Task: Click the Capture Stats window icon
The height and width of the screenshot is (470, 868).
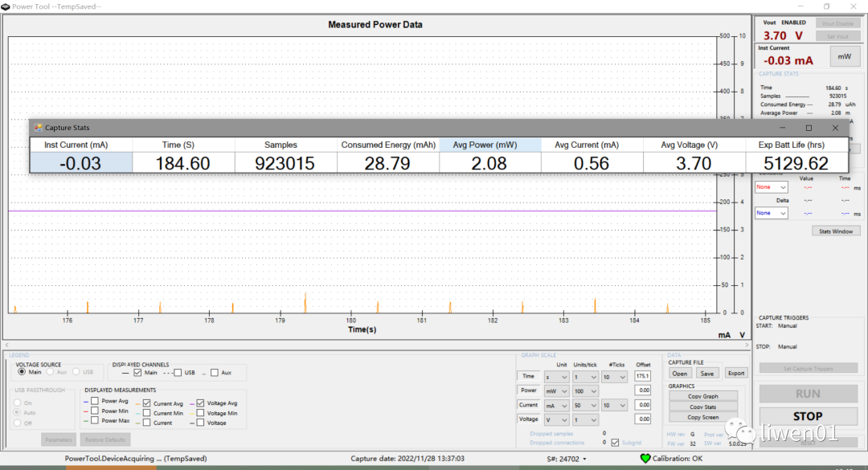Action: pos(37,128)
